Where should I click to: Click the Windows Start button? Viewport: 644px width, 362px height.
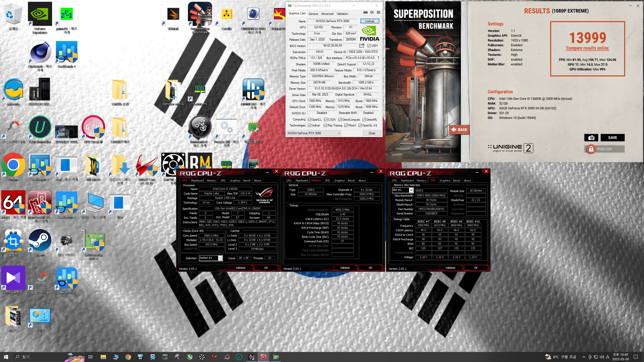point(6,357)
